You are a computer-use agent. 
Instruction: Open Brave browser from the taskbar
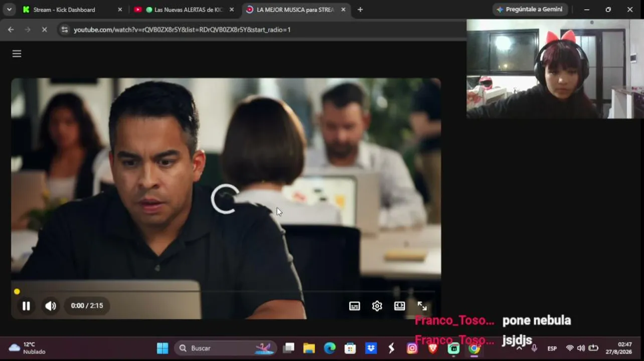coord(432,348)
